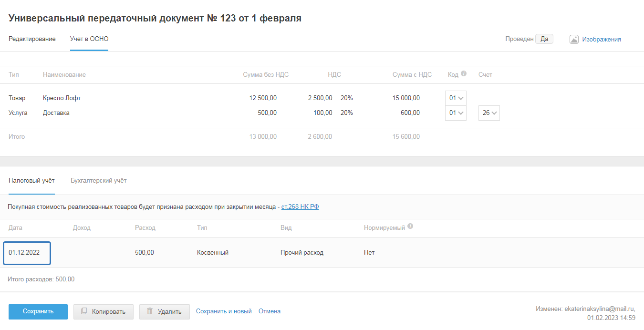
Task: Click the Прочий расход cell
Action: tap(302, 253)
